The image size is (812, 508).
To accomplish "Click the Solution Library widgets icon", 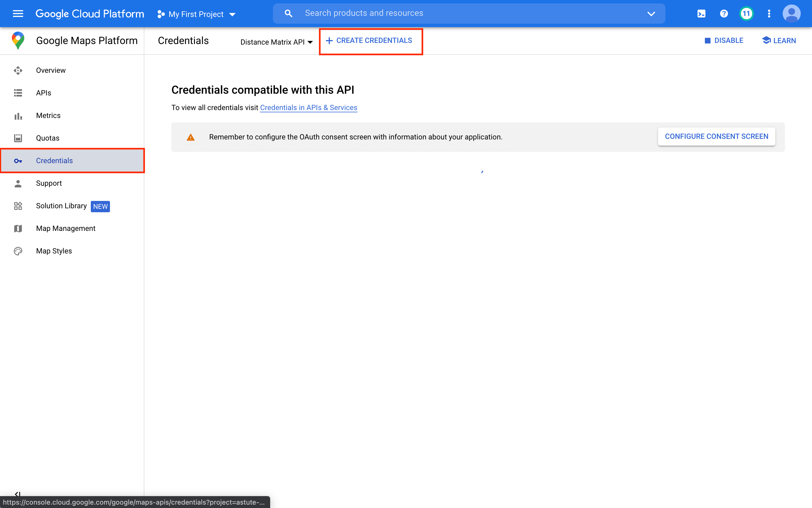I will tap(18, 206).
